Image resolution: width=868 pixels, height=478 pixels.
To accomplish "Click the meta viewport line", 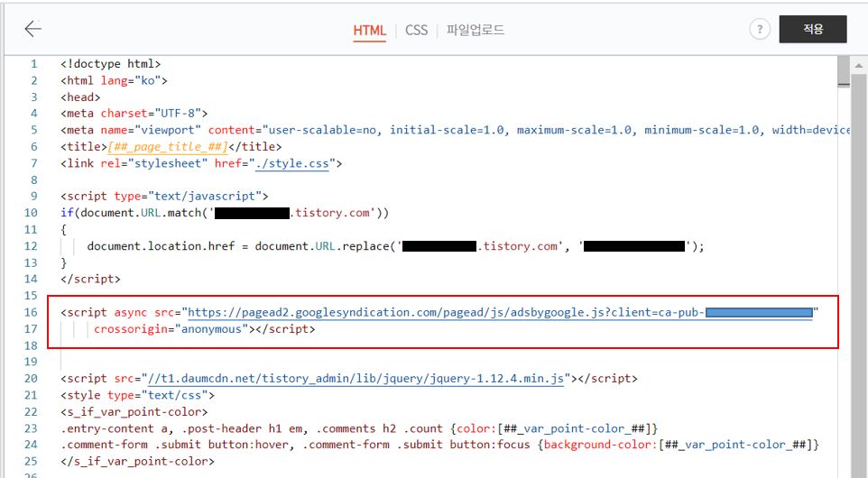I will [455, 130].
